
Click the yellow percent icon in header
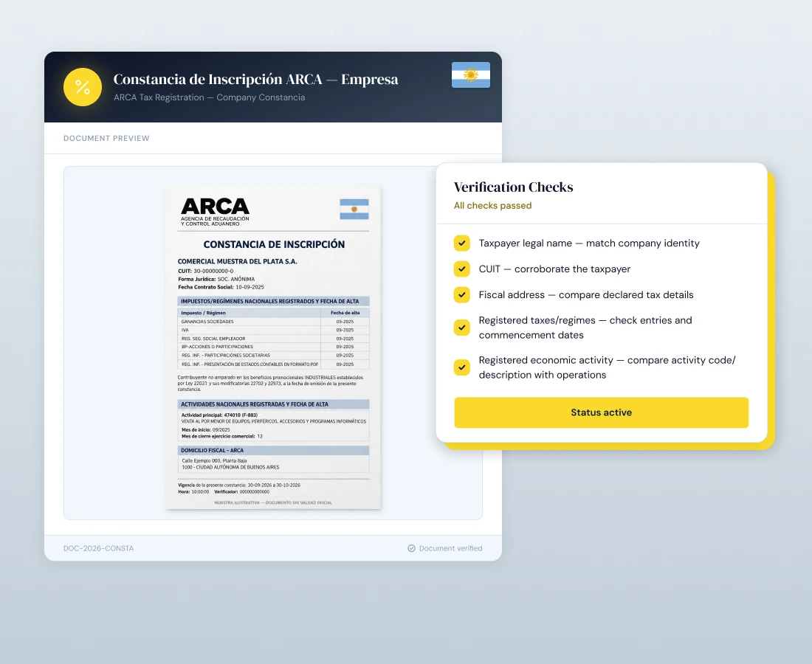click(83, 87)
